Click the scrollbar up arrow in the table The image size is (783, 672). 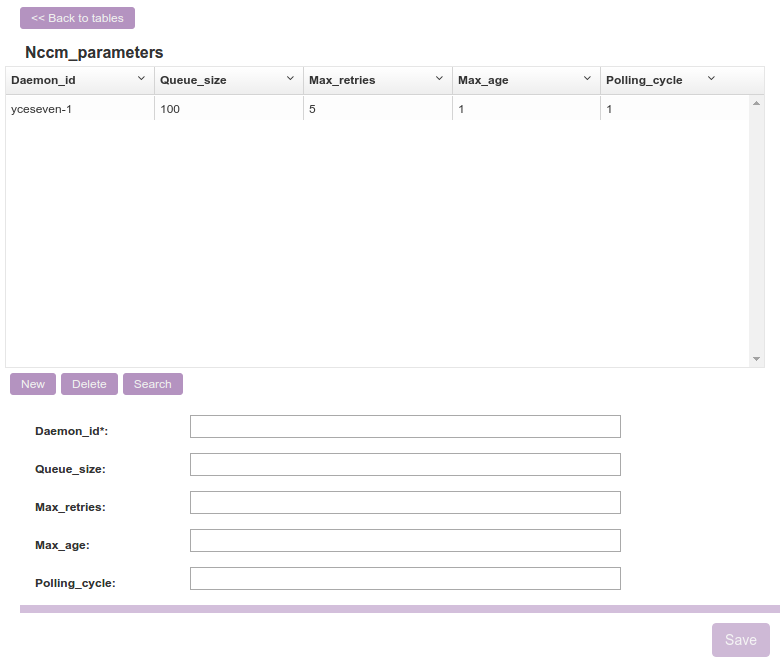pos(756,103)
